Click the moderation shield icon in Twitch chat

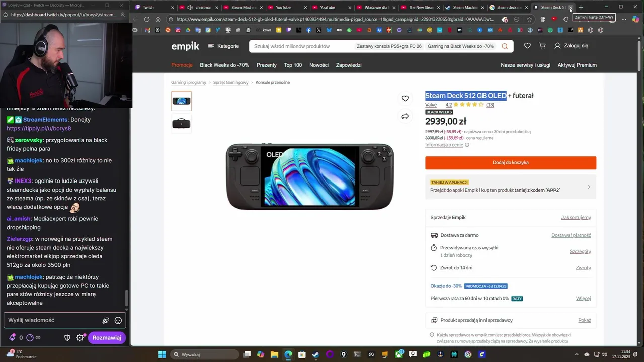pos(67,338)
